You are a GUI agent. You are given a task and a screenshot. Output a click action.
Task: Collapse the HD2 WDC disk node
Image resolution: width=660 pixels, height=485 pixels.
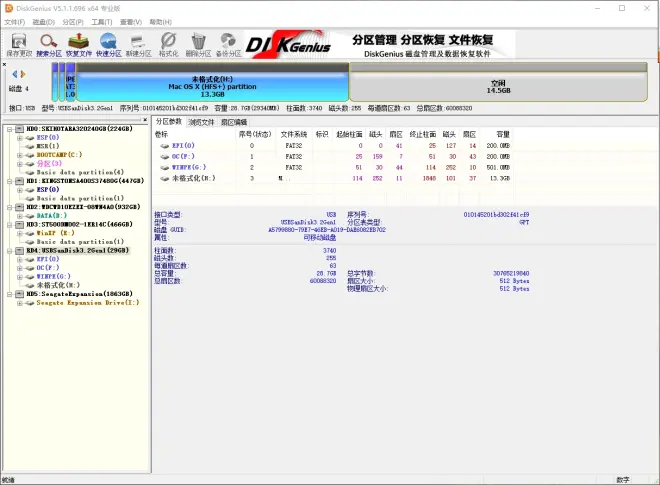click(9, 207)
